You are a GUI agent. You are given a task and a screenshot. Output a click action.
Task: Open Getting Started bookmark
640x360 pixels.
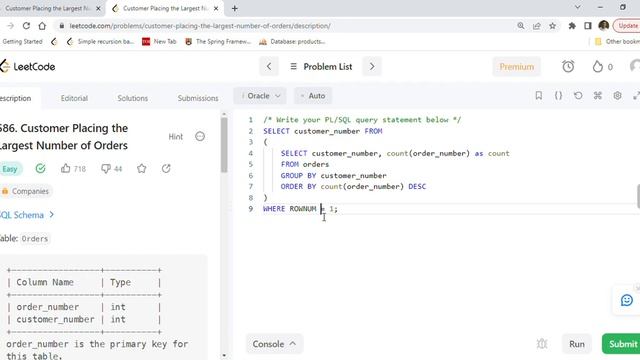tap(22, 42)
